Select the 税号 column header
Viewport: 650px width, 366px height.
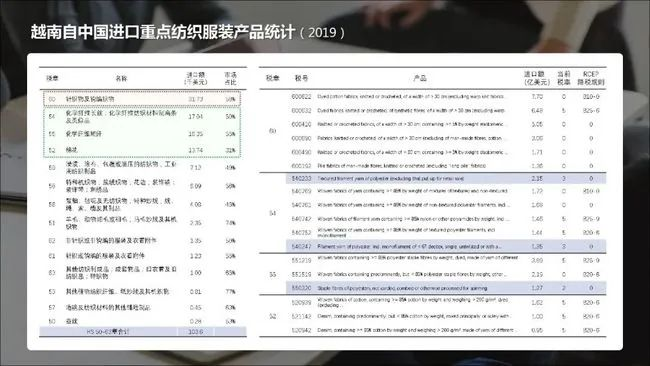pyautogui.click(x=301, y=78)
